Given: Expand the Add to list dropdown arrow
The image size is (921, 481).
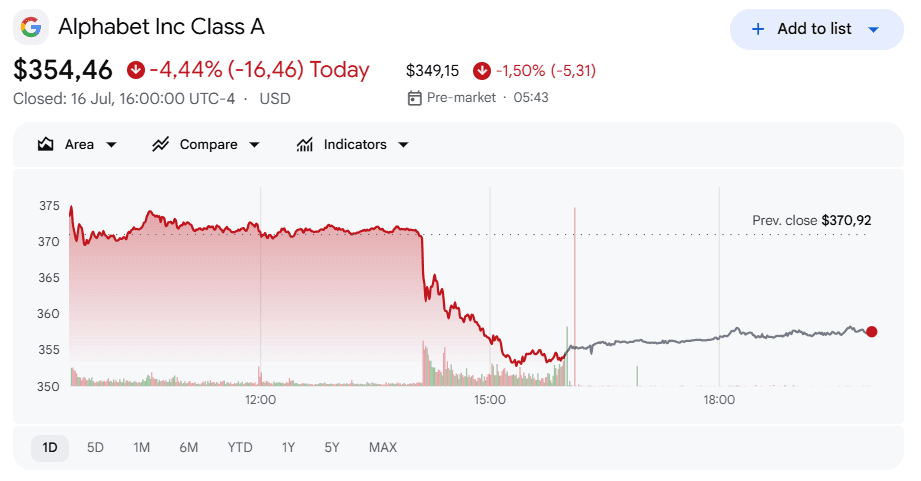Looking at the screenshot, I should (873, 29).
